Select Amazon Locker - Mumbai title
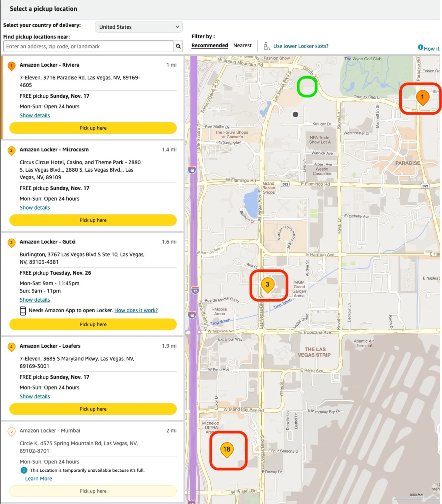The height and width of the screenshot is (504, 442). point(50,430)
